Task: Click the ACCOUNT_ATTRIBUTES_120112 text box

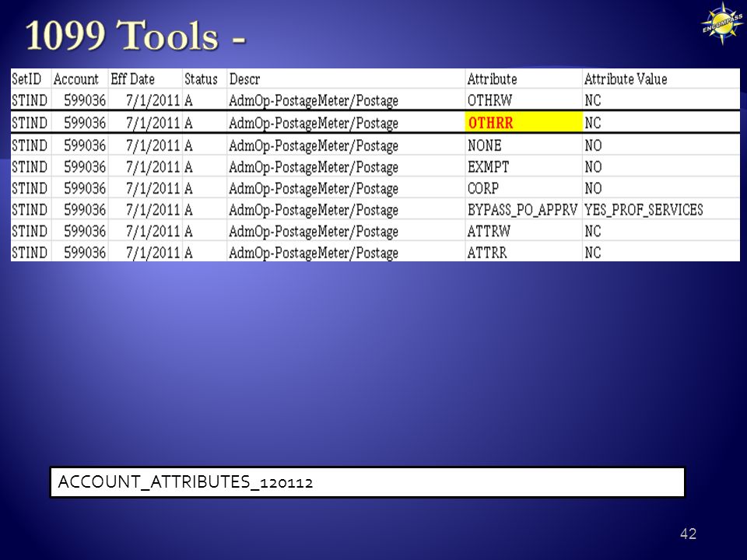Action: point(367,482)
